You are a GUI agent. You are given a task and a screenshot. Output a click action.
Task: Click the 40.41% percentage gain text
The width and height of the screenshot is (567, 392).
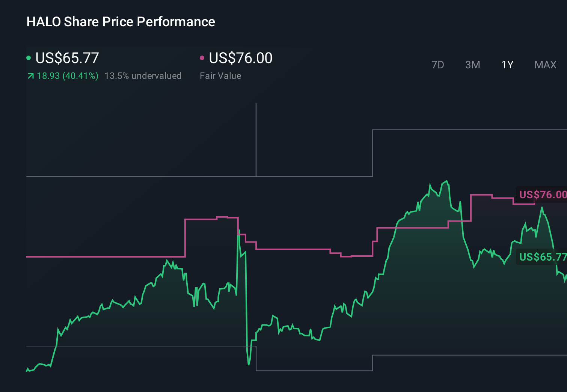pyautogui.click(x=80, y=75)
